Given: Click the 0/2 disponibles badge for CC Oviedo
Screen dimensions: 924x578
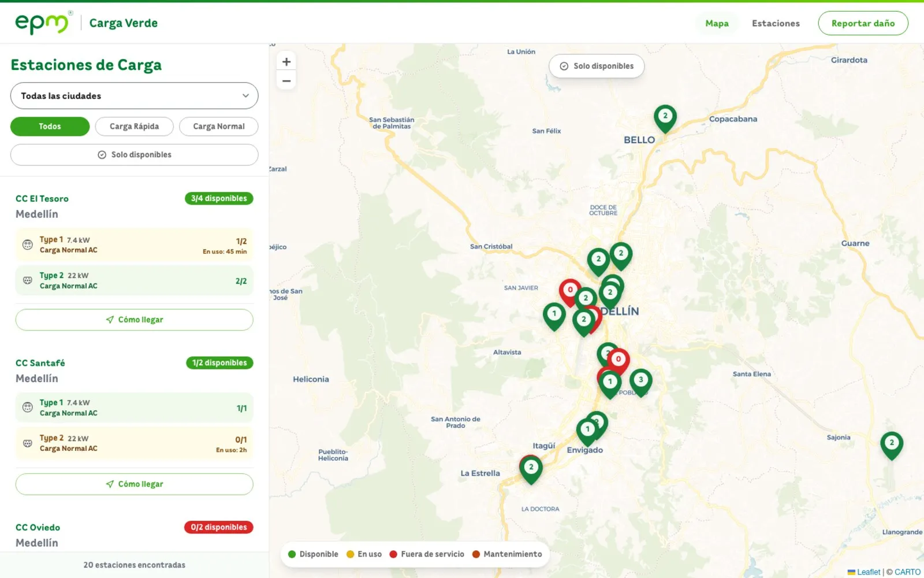Looking at the screenshot, I should tap(219, 527).
